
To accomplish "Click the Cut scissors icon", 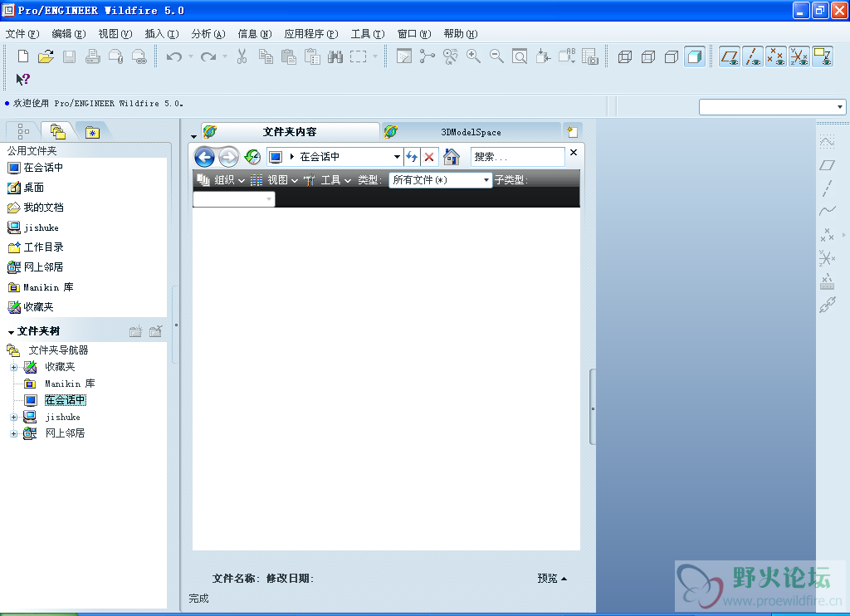I will (242, 56).
